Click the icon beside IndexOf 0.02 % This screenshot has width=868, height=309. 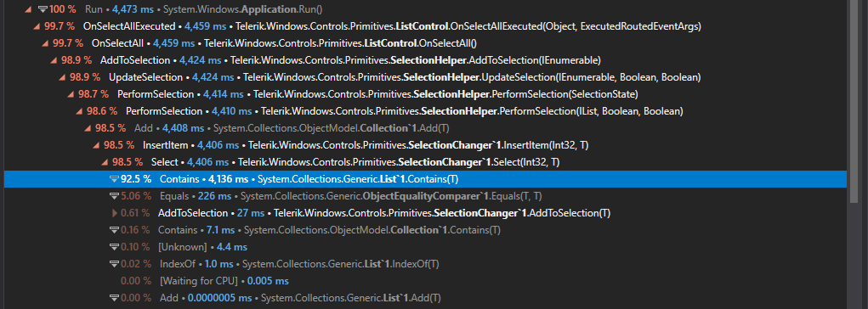114,264
